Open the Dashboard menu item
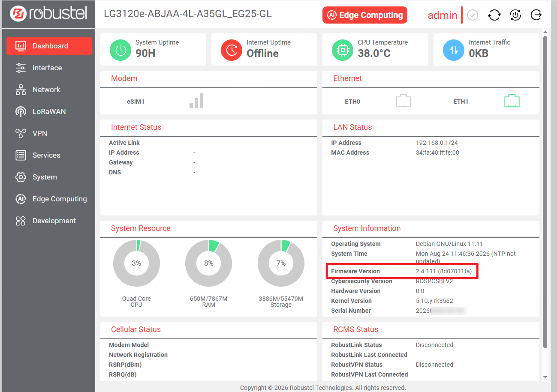The image size is (557, 392). pyautogui.click(x=49, y=46)
